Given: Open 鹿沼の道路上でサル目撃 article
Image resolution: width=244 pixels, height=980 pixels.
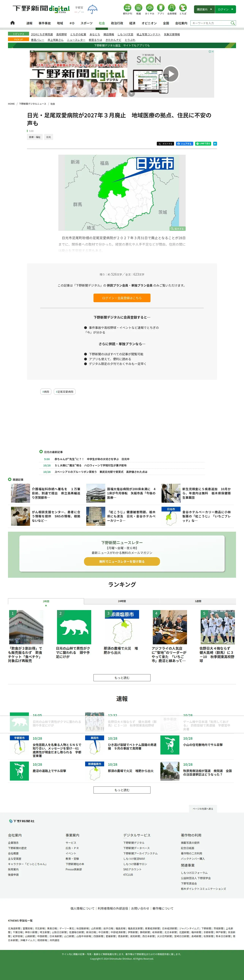Looking at the screenshot, I should click(49, 771).
